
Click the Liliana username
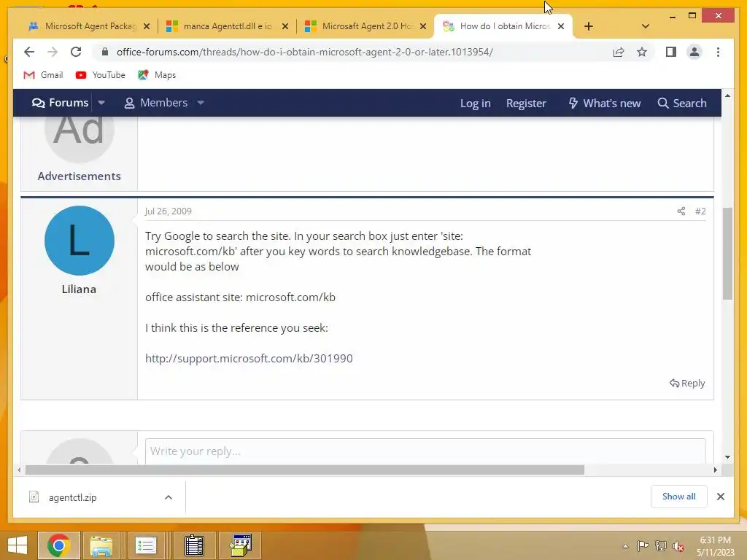coord(79,289)
